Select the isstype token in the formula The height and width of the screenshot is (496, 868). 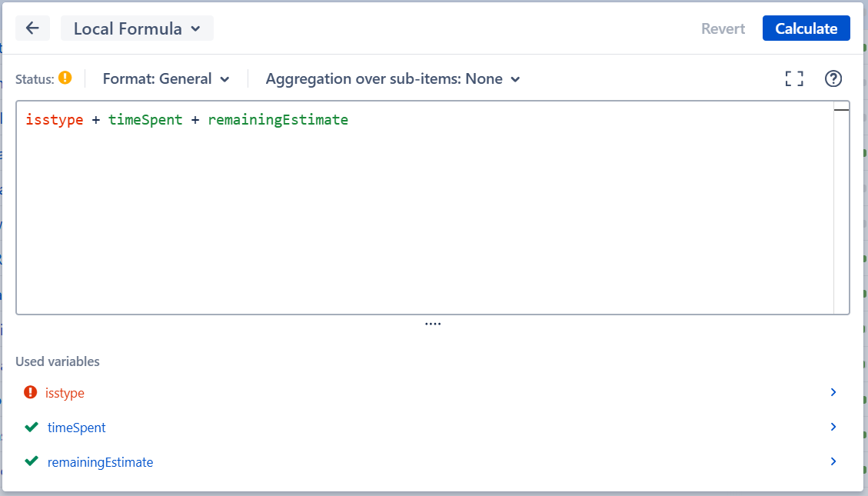[54, 119]
